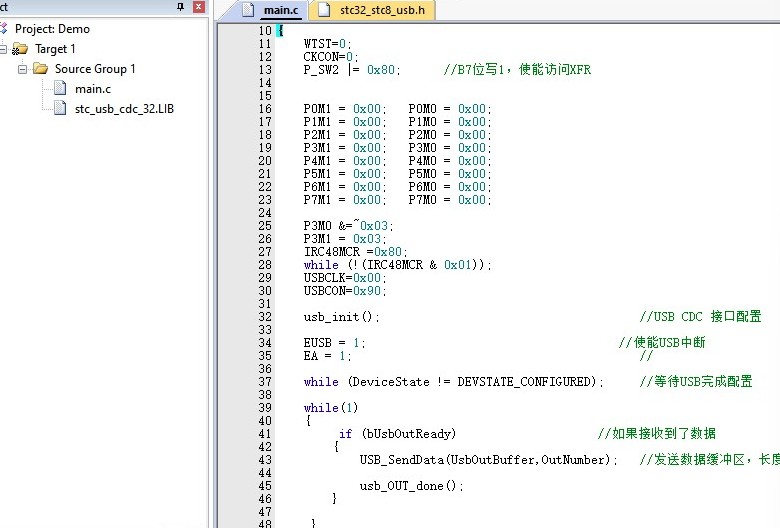Screen dimensions: 780x528
Task: Click the stc_usb_cdc_32.LIB file icon
Action: (60, 108)
